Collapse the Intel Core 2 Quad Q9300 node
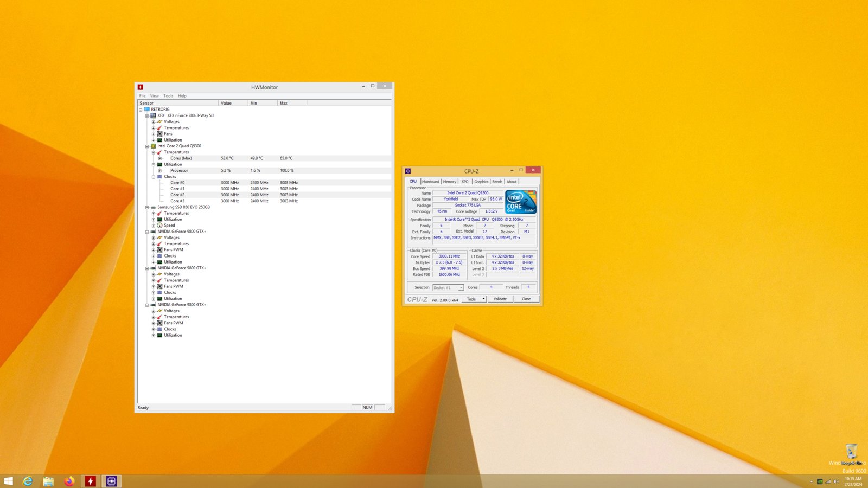 pos(147,146)
